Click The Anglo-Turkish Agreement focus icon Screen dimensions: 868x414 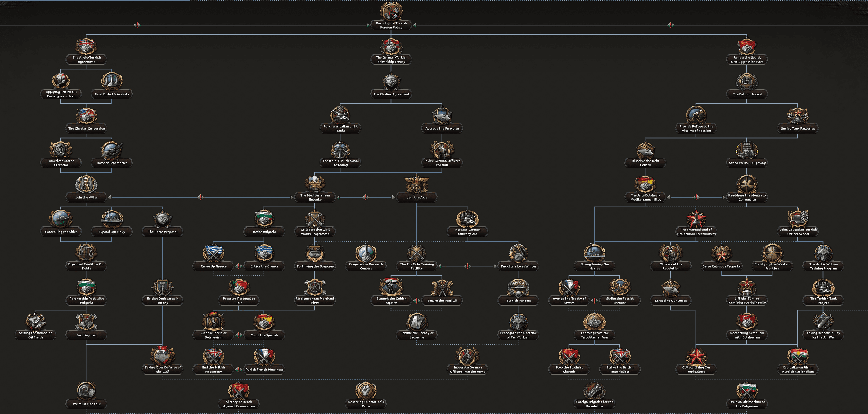coord(86,47)
